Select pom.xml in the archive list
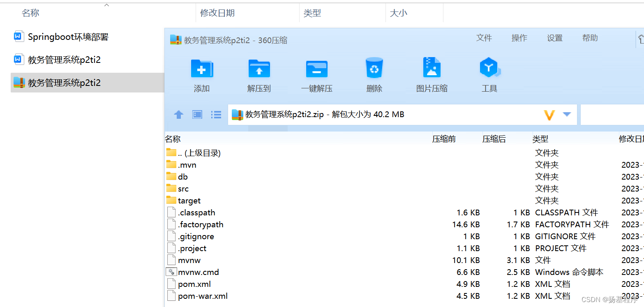Viewport: 644px width, 307px height. [x=195, y=284]
